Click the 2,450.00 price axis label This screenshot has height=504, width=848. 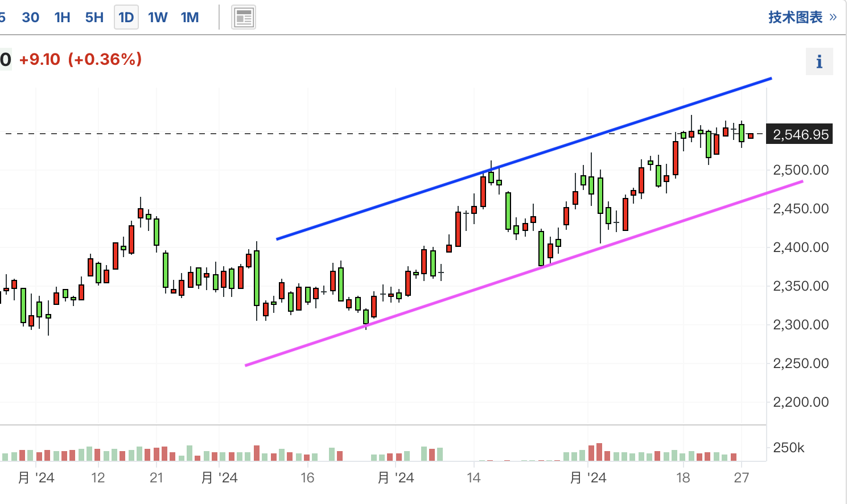tap(801, 209)
